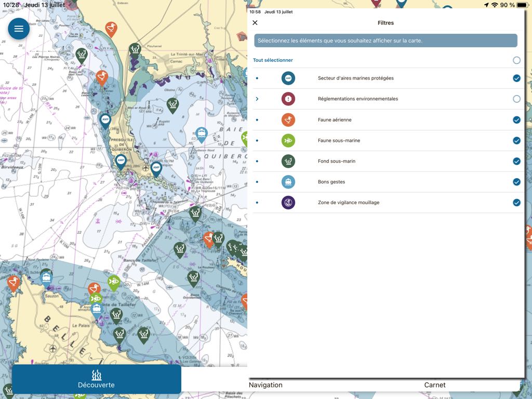The height and width of the screenshot is (399, 532).
Task: Enable the Tout sélectionner radio button
Action: [516, 60]
